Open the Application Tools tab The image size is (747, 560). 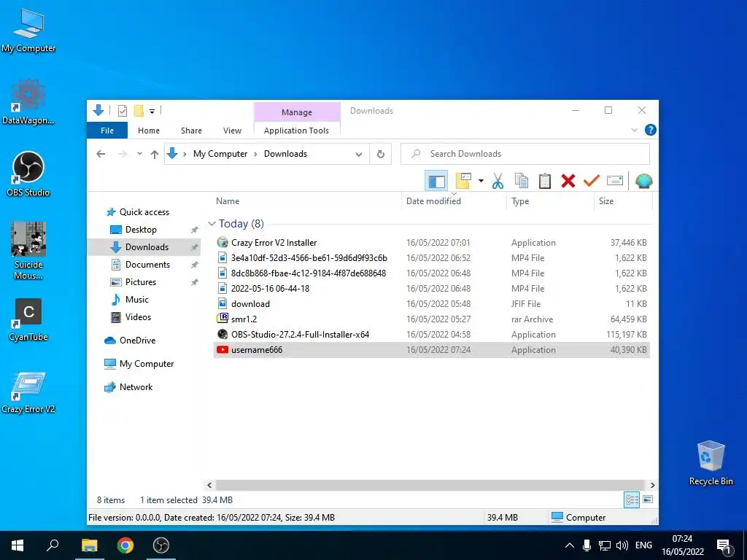pyautogui.click(x=296, y=131)
